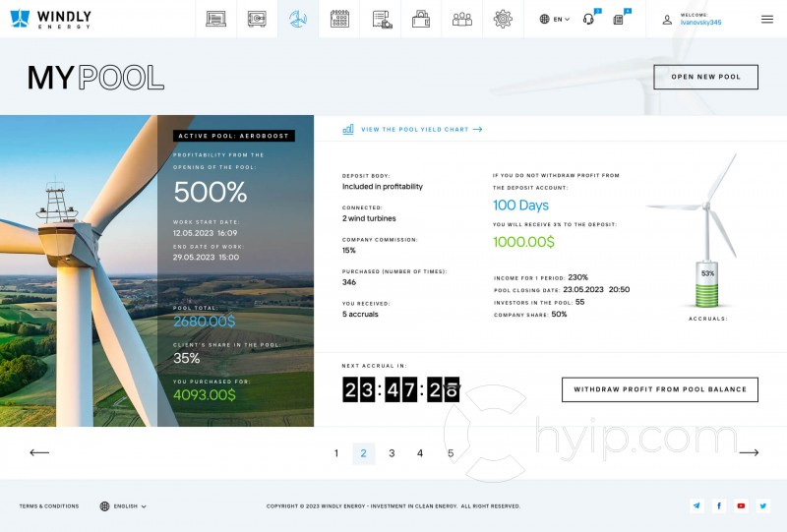This screenshot has width=787, height=532.
Task: Click WITHDRAW PROFIT FROM POOL BALANCE button
Action: (x=659, y=389)
